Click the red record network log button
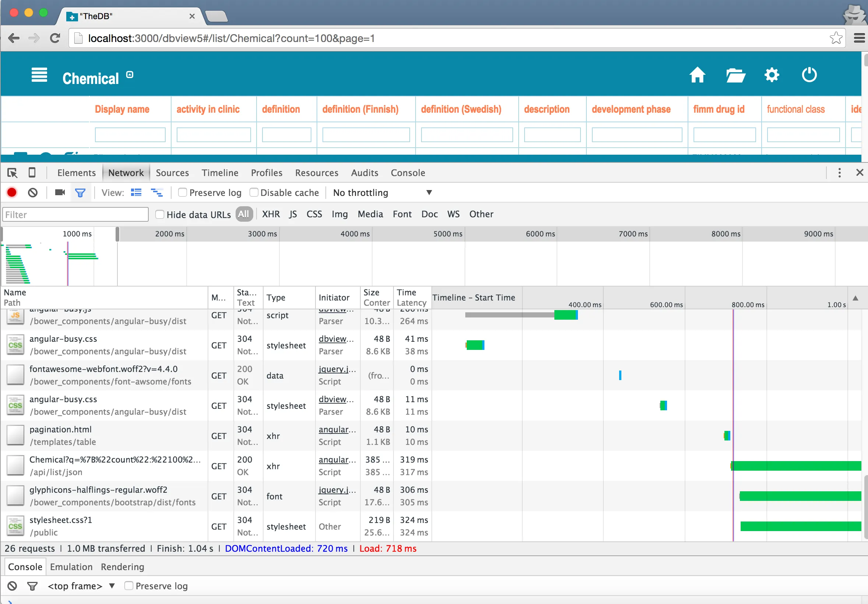Screen dimensions: 868x604 [12, 193]
